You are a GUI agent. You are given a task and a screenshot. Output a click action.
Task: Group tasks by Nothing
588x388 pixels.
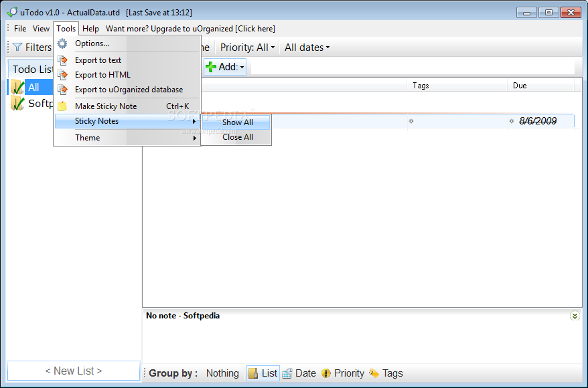point(222,373)
